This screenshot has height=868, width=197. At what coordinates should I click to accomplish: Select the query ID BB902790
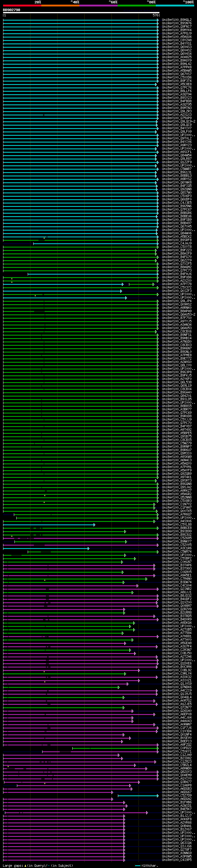pyautogui.click(x=11, y=10)
